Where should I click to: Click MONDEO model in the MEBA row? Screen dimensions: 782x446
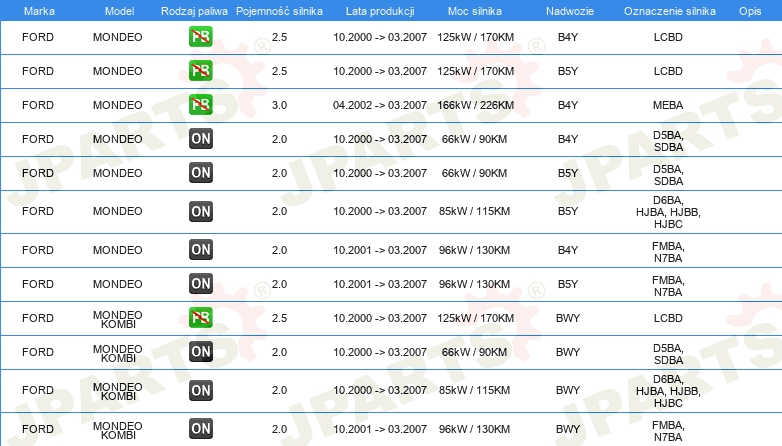(x=118, y=105)
